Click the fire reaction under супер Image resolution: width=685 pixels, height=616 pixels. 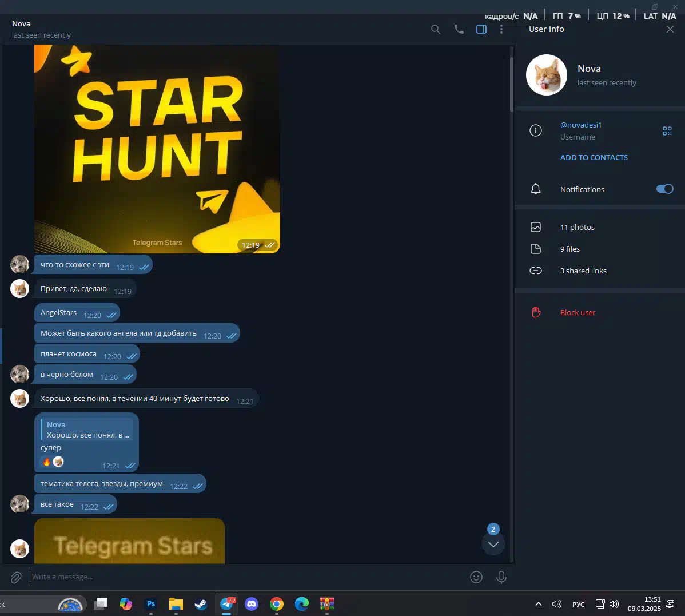tap(47, 462)
